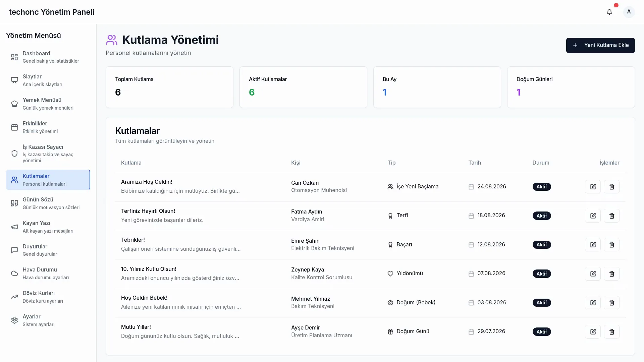Click the Günün Sözü quote icon

coord(14,203)
